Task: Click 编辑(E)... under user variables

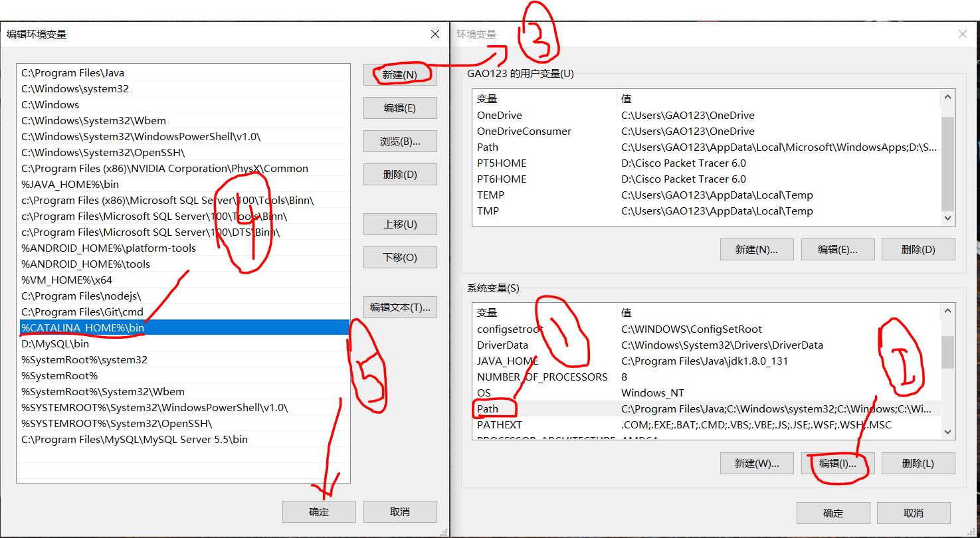Action: 837,249
